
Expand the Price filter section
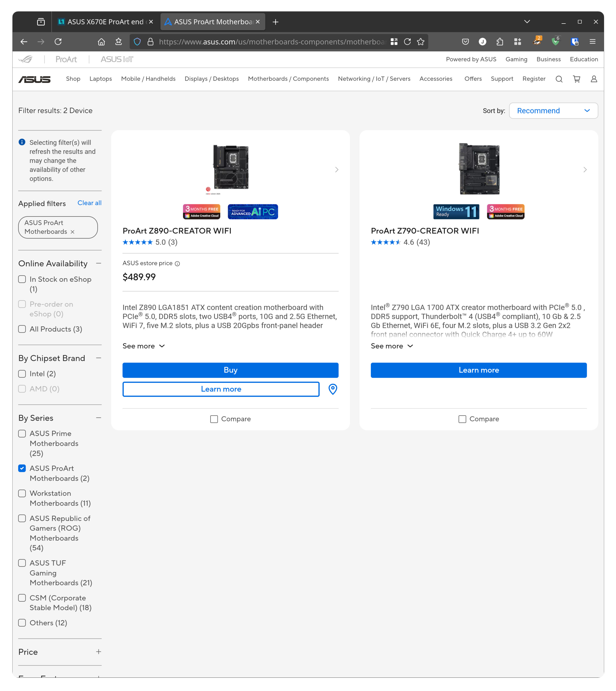[x=98, y=652]
